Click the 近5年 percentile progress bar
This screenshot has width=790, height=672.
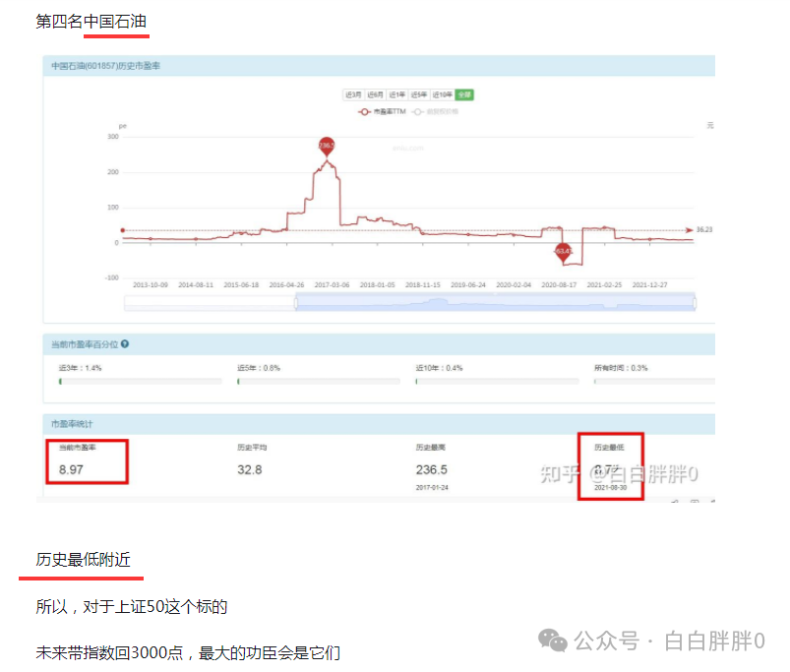click(x=319, y=382)
